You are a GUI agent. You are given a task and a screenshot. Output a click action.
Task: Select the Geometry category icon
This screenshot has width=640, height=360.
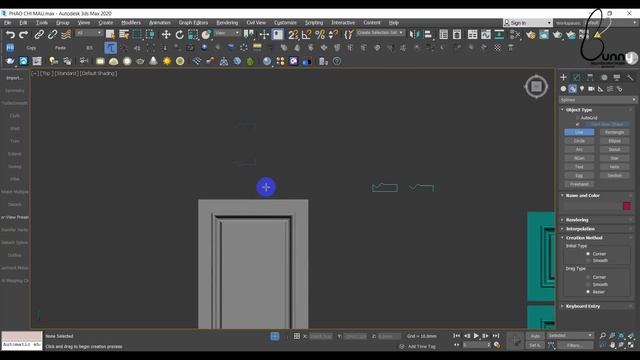point(563,89)
